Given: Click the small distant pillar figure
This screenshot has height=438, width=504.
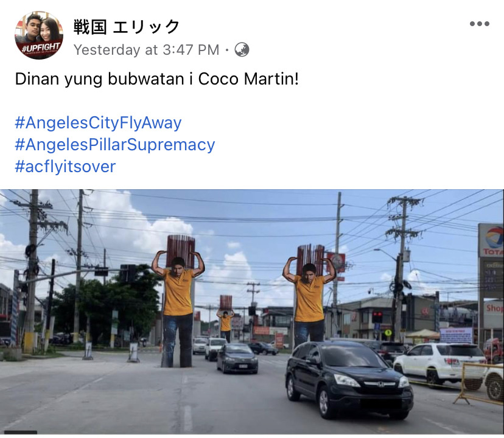Looking at the screenshot, I should tap(226, 318).
